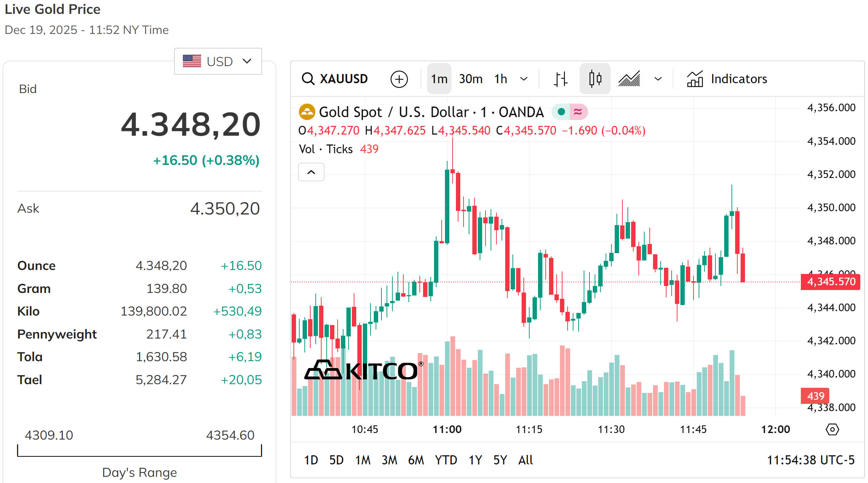The width and height of the screenshot is (868, 483).
Task: Click the XAUUSD symbol input field
Action: [343, 79]
